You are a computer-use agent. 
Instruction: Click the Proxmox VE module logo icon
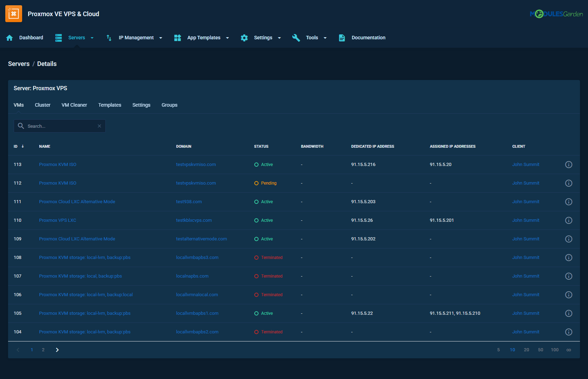(13, 13)
